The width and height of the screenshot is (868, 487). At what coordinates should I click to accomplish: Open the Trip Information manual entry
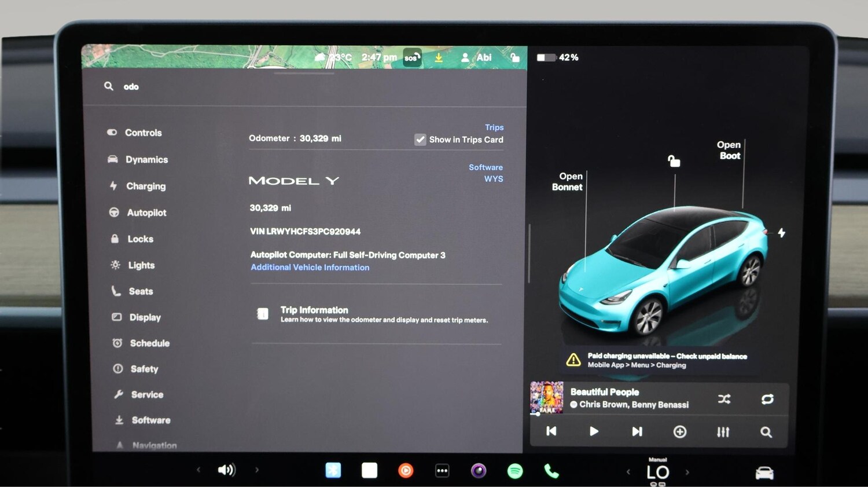(x=376, y=314)
